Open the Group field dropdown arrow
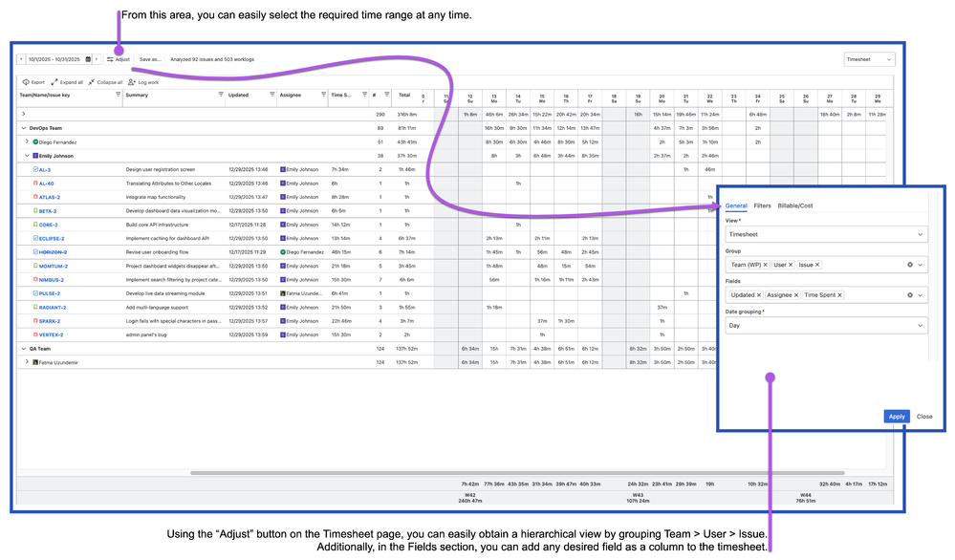Screen dimensions: 955x560 921,265
